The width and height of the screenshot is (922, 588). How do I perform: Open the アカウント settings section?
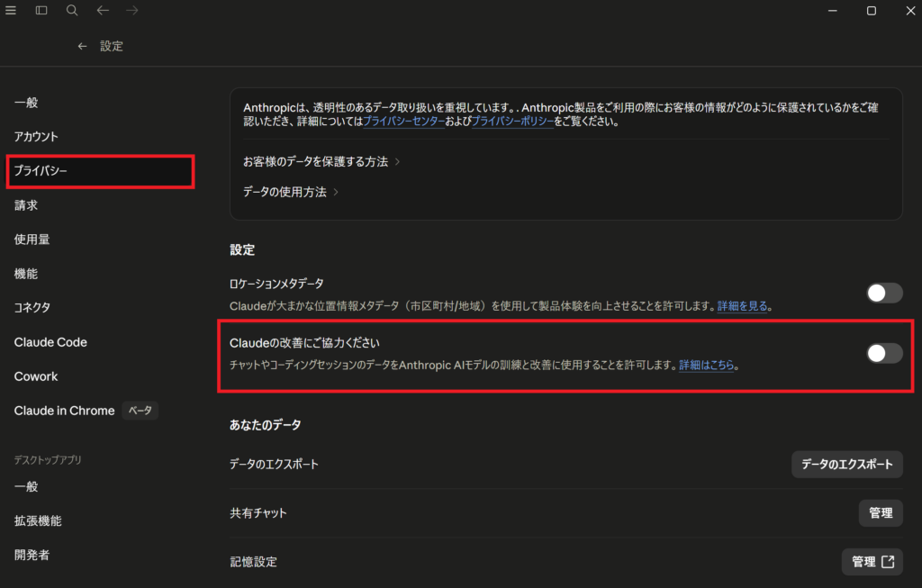[36, 136]
